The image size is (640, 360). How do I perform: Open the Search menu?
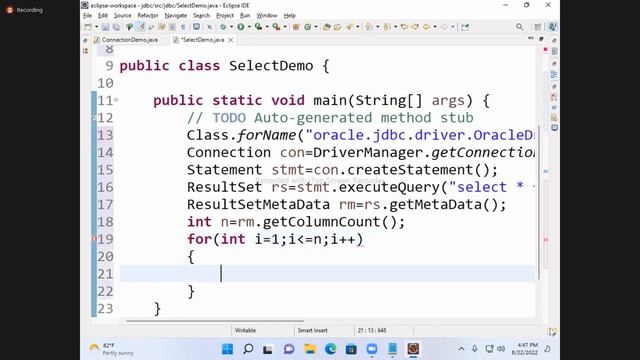point(201,16)
